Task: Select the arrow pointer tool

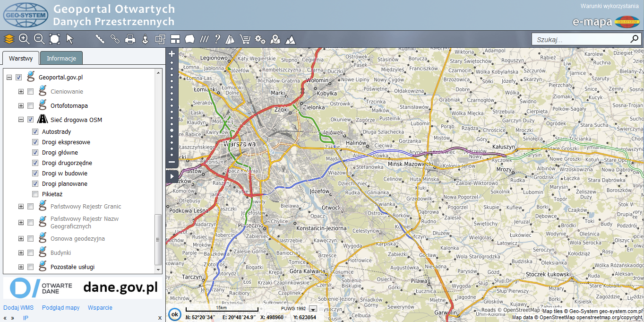Action: point(70,39)
